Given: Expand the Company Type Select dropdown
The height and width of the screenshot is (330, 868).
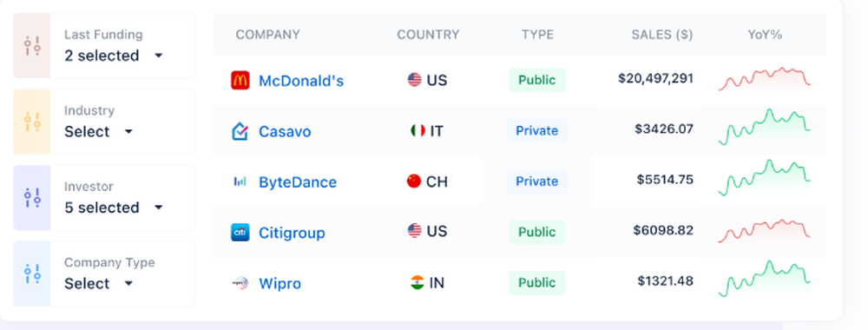Looking at the screenshot, I should tap(99, 283).
